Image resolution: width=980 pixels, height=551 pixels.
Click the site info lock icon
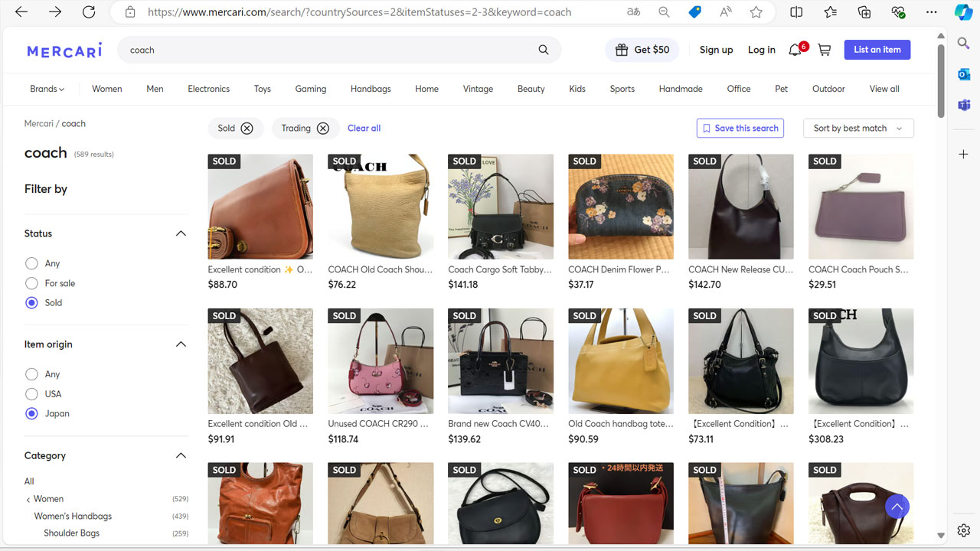coord(130,12)
